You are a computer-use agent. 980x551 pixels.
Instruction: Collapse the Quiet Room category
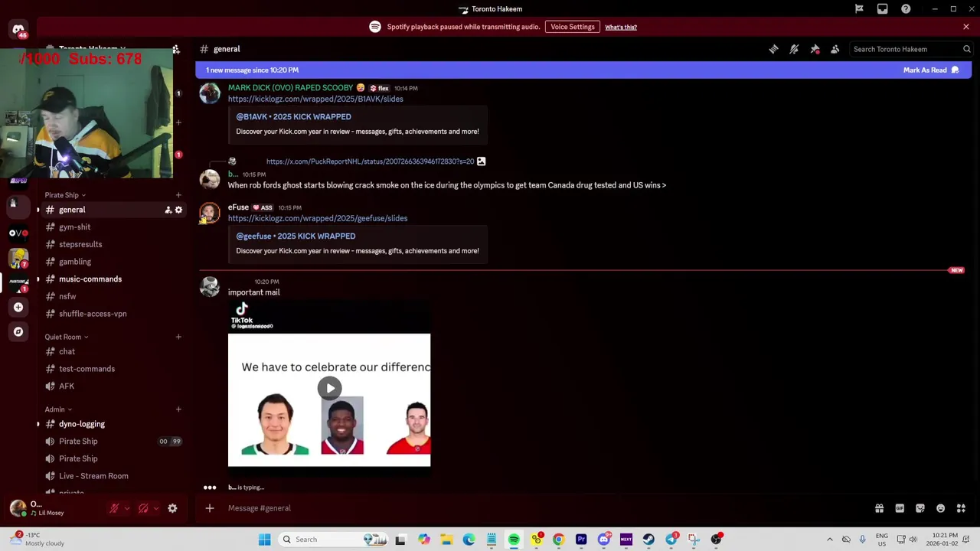[x=66, y=337]
